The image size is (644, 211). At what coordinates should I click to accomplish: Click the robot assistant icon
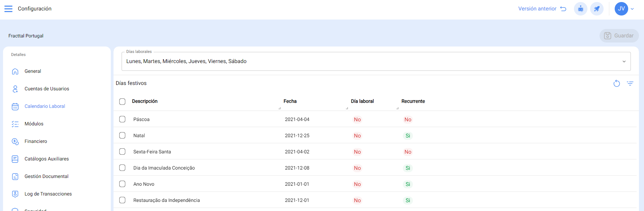point(580,9)
